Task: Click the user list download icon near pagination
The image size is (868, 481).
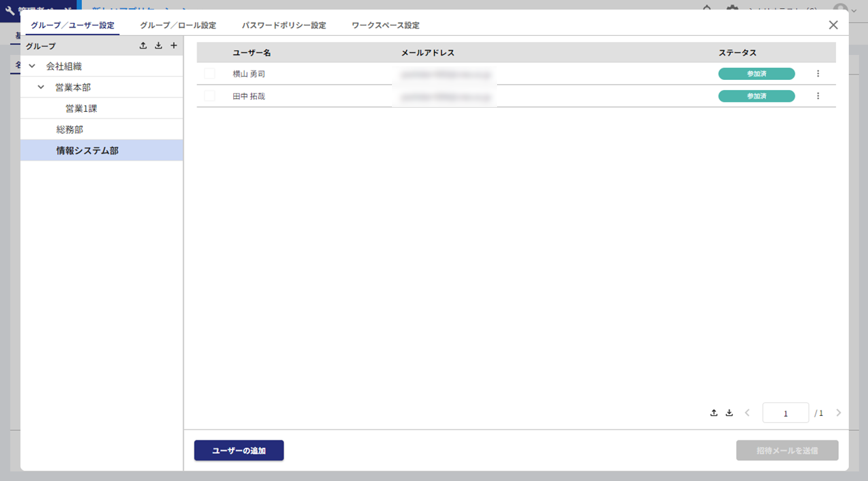Action: [729, 413]
